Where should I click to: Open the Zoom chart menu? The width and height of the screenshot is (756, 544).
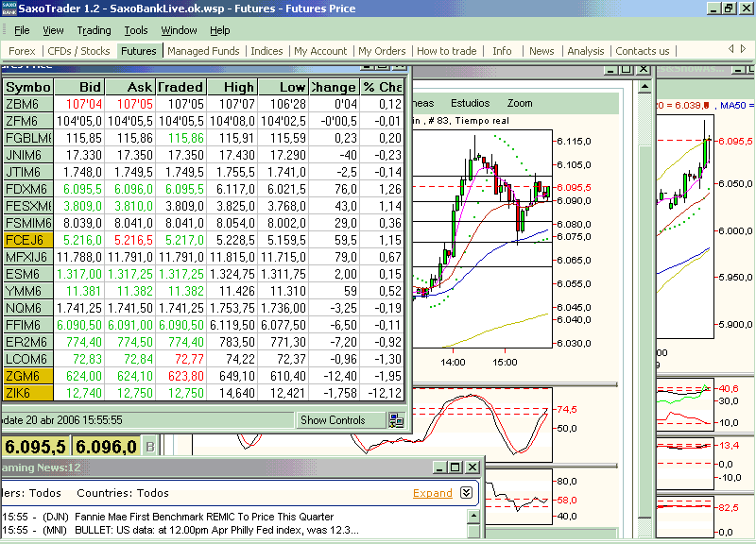coord(520,103)
